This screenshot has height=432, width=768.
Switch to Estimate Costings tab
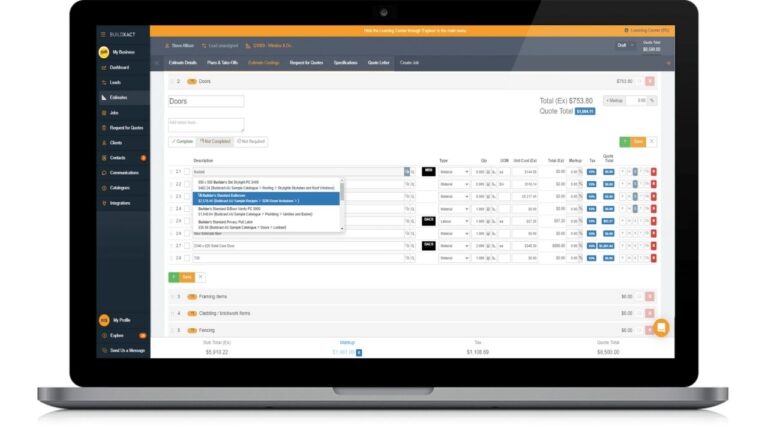tap(264, 63)
